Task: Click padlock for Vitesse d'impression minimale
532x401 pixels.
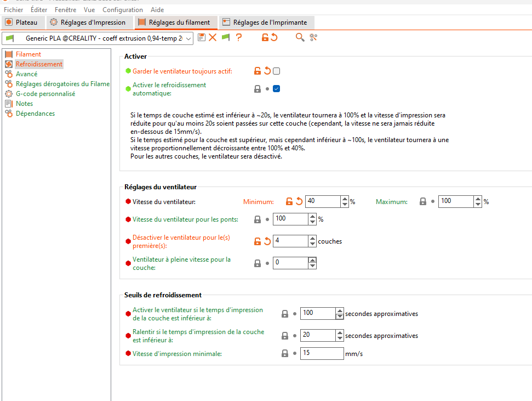Action: click(x=285, y=353)
